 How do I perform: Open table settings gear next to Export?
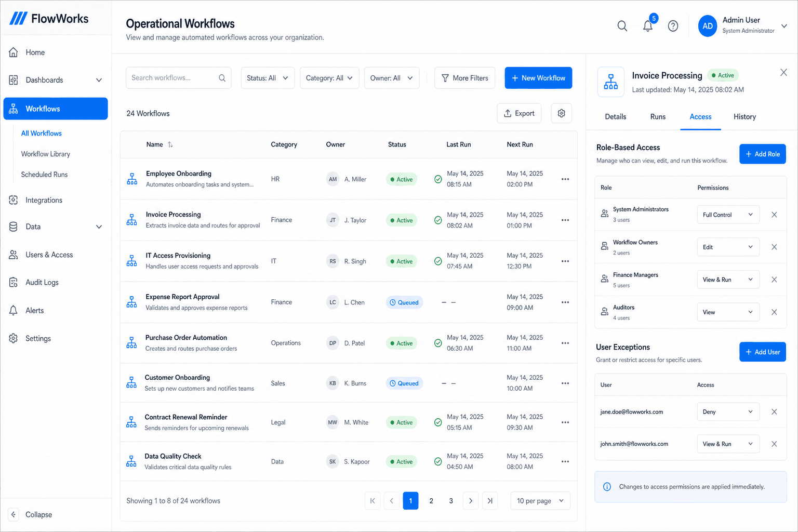coord(561,113)
